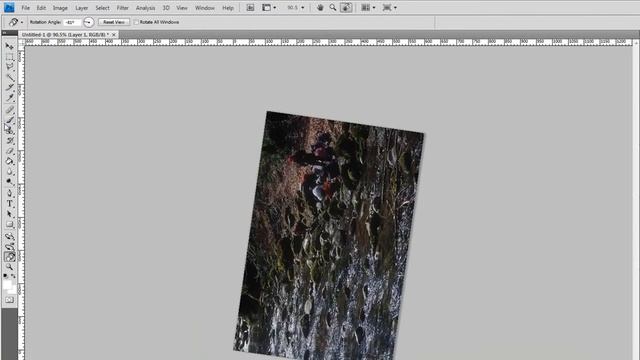Open the 3D menu
This screenshot has height=360, width=640.
(166, 8)
